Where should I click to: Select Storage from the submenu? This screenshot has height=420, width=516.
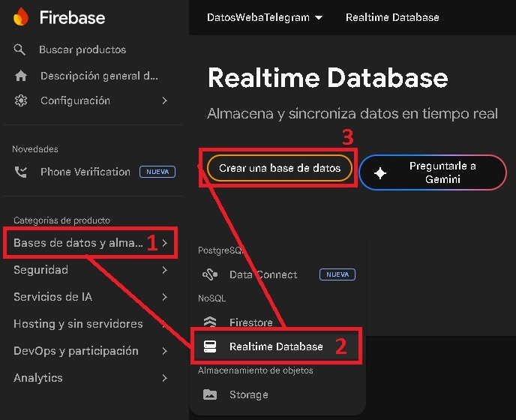tap(277, 394)
